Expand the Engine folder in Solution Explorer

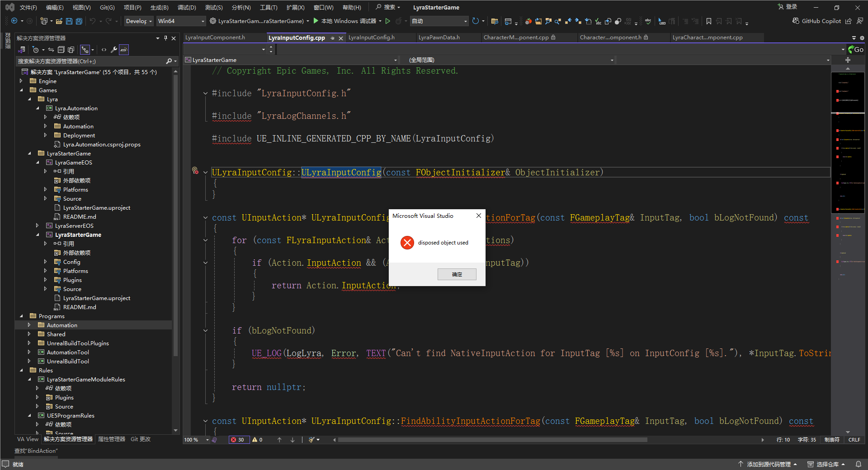[x=21, y=81]
